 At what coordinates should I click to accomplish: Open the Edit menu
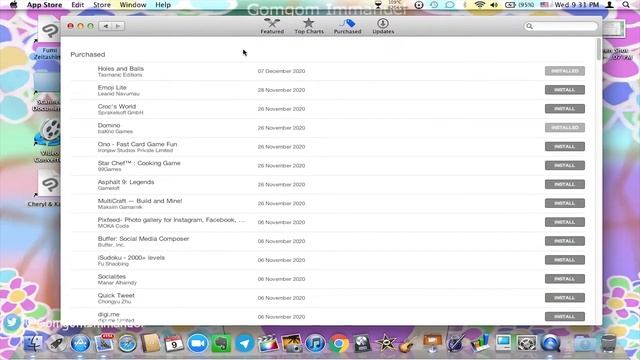[78, 5]
